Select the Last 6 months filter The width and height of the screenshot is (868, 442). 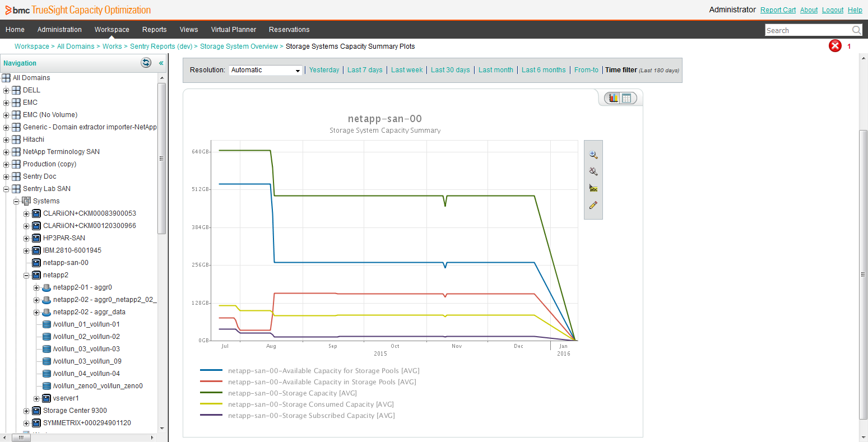[544, 70]
